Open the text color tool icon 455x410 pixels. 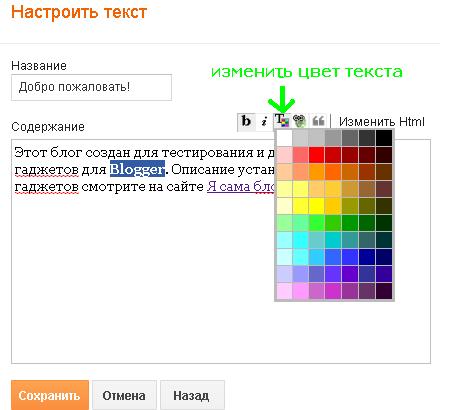point(282,121)
